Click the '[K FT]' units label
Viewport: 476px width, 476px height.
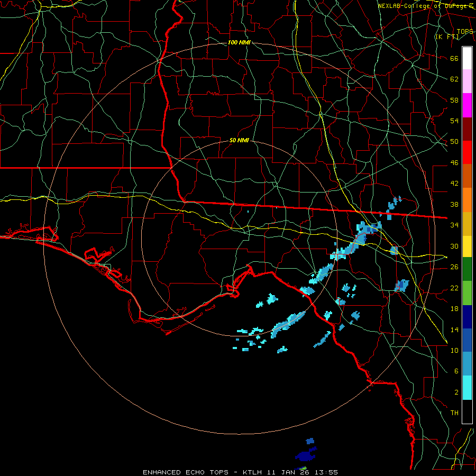coord(447,37)
